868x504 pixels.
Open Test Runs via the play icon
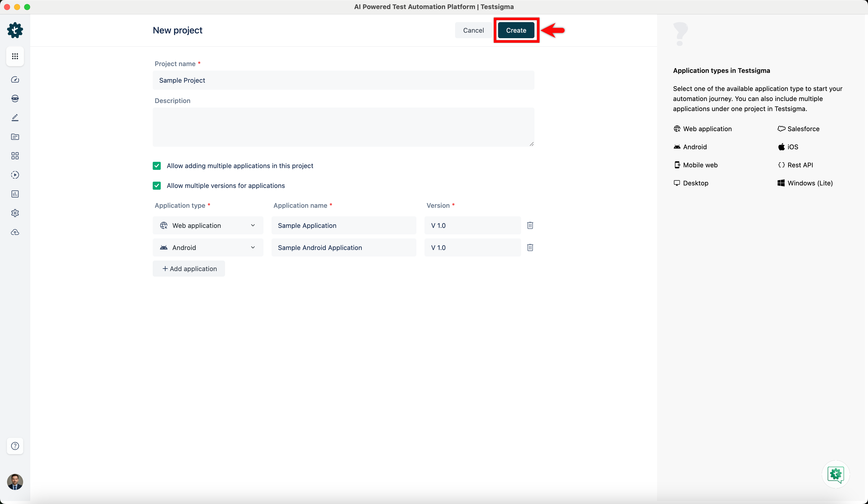click(15, 175)
